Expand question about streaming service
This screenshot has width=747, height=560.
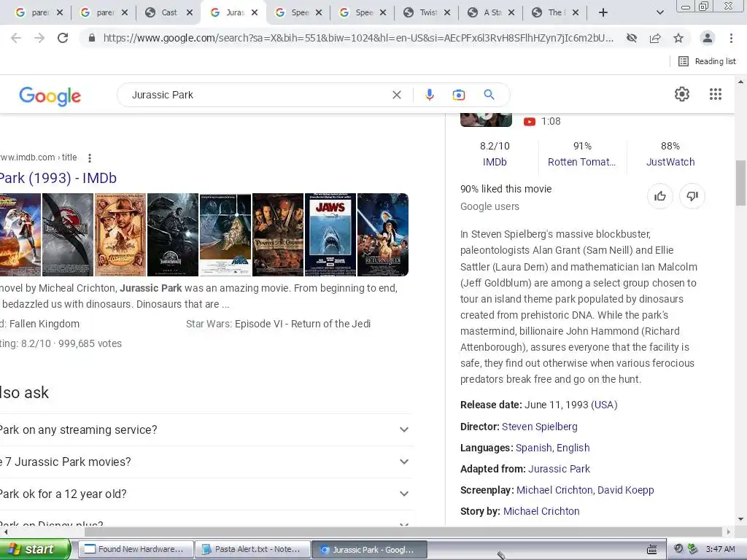click(206, 429)
